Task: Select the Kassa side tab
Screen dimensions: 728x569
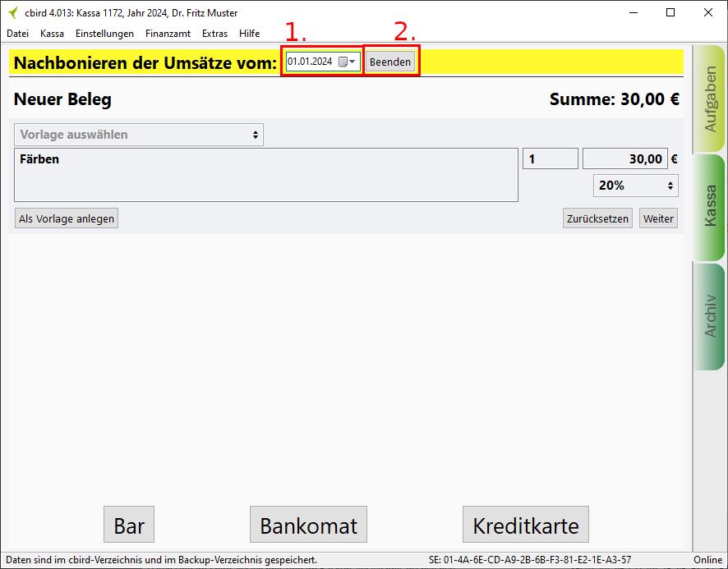Action: click(x=710, y=207)
